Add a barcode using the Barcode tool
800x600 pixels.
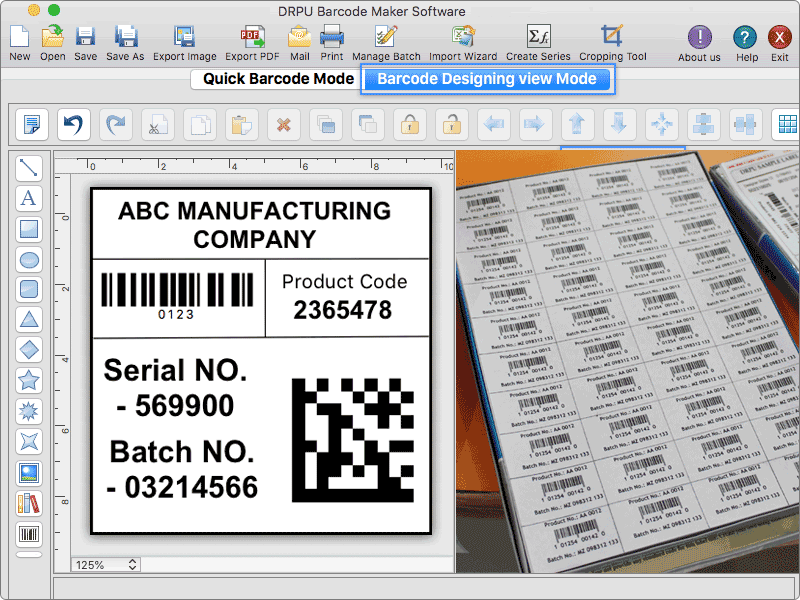coord(29,534)
